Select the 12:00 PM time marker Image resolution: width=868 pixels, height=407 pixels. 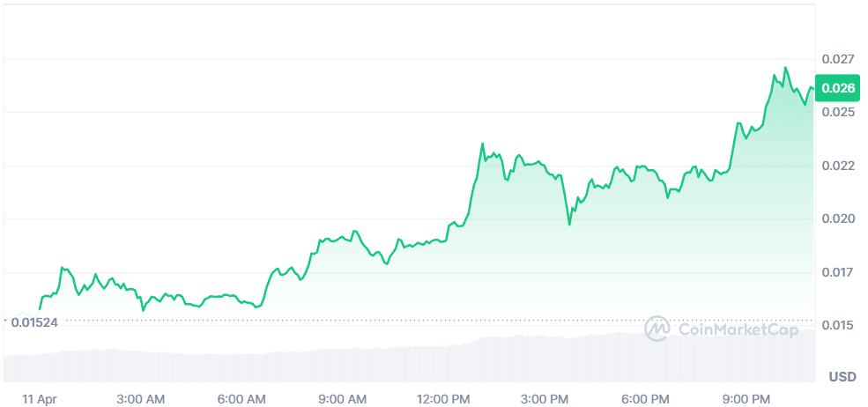[x=441, y=399]
